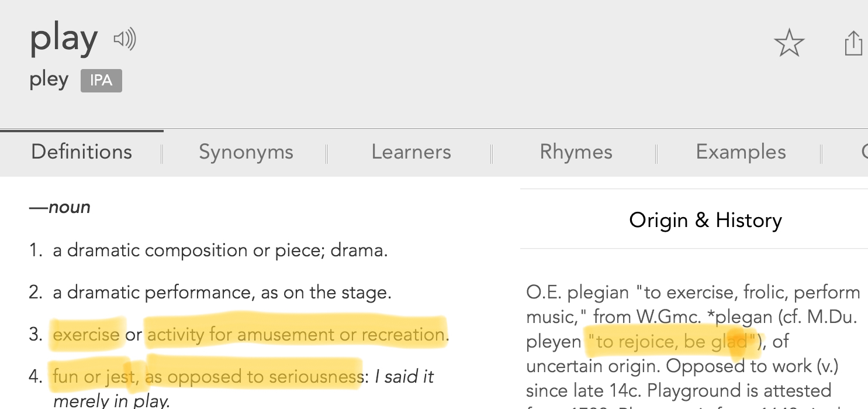Go to the Rhymes tab

(x=576, y=152)
